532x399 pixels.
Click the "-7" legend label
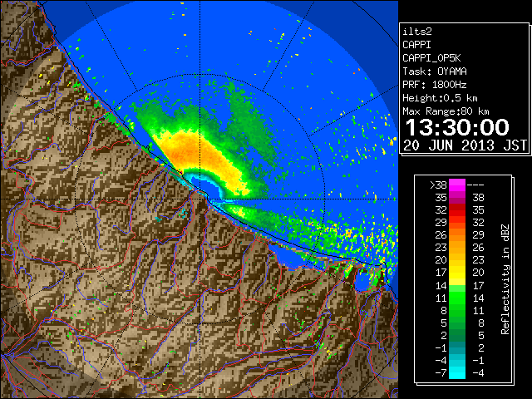point(441,373)
